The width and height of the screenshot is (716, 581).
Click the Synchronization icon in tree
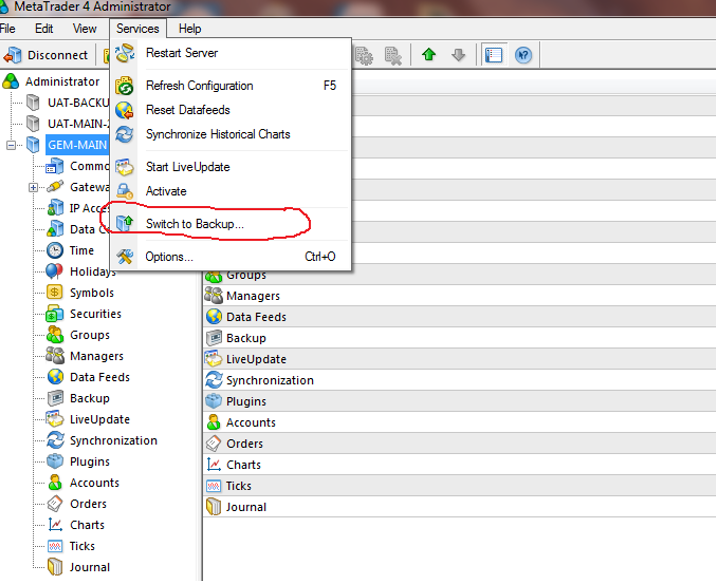pyautogui.click(x=55, y=440)
